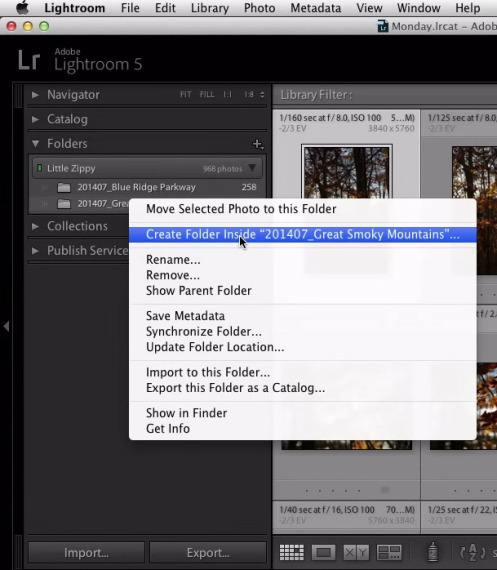The width and height of the screenshot is (497, 570).
Task: Switch to Survey view
Action: 389,553
